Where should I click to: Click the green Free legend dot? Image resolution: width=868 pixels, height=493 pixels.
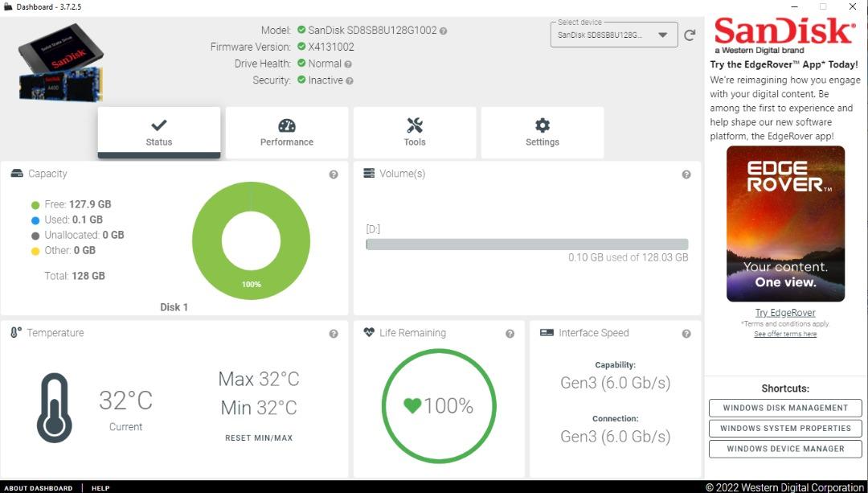35,205
